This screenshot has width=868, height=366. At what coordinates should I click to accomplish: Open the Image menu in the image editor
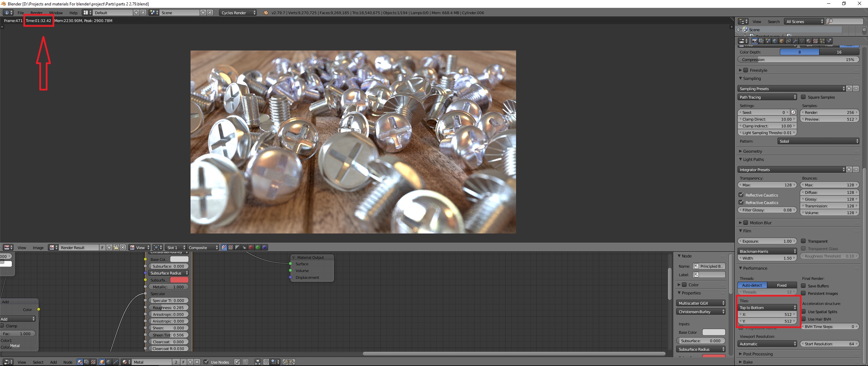tap(38, 247)
